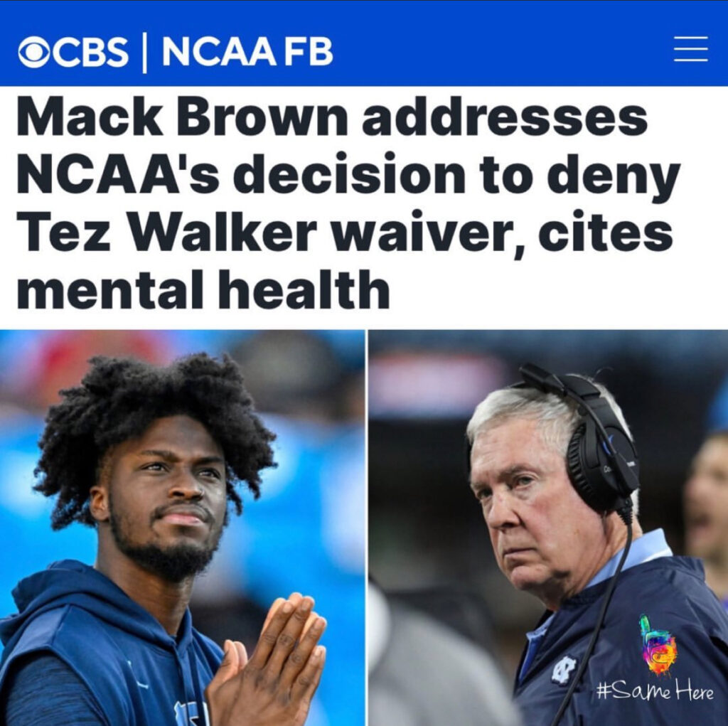
Task: Open left photo of man in hoodie
Action: pyautogui.click(x=183, y=528)
